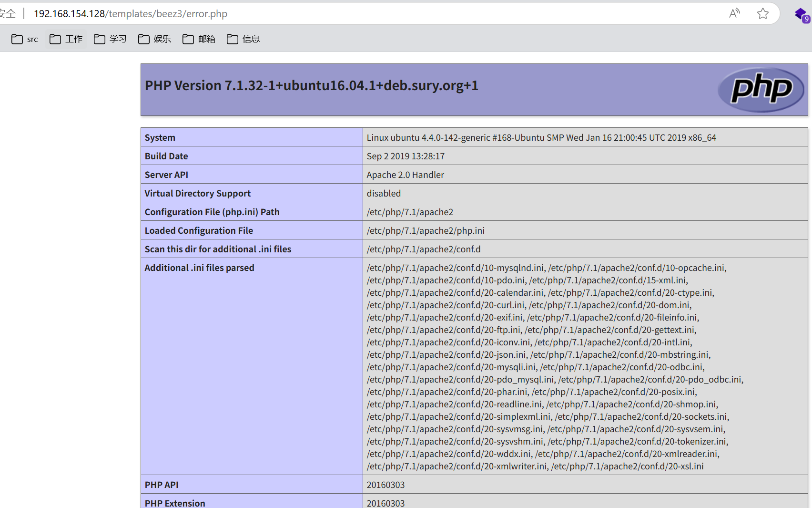Click the read aloud icon in address bar
Image resolution: width=812 pixels, height=508 pixels.
[x=734, y=13]
